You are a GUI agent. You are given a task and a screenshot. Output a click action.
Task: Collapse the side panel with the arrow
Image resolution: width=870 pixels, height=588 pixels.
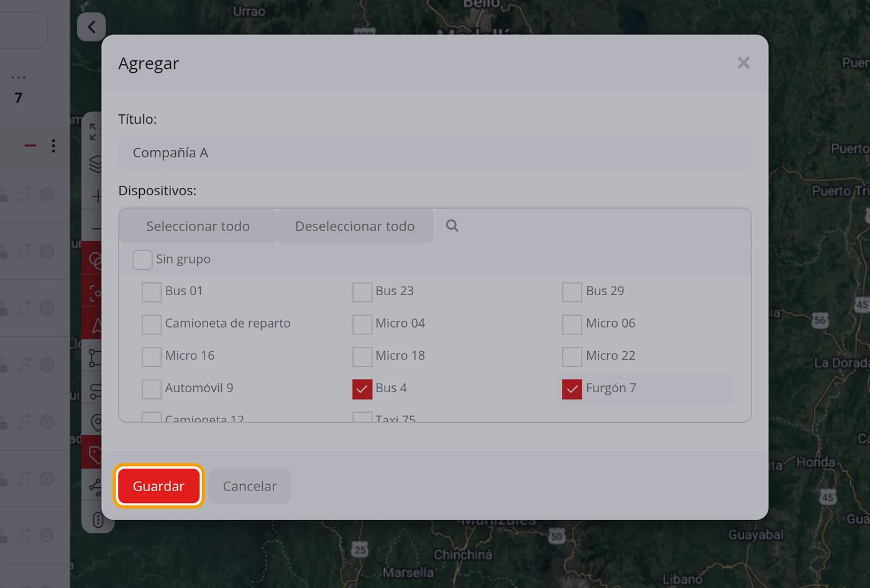91,27
